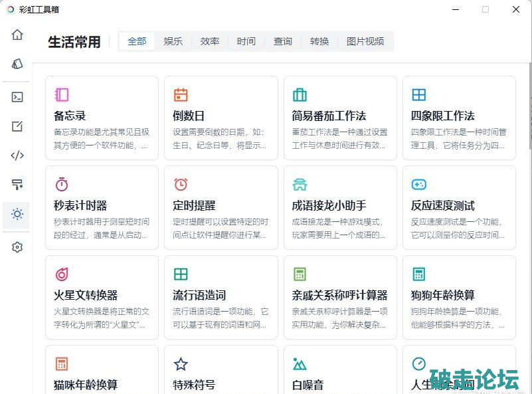Open the 简易番茄工作法 tool card
Screen dimensions: 532x394
click(x=340, y=118)
